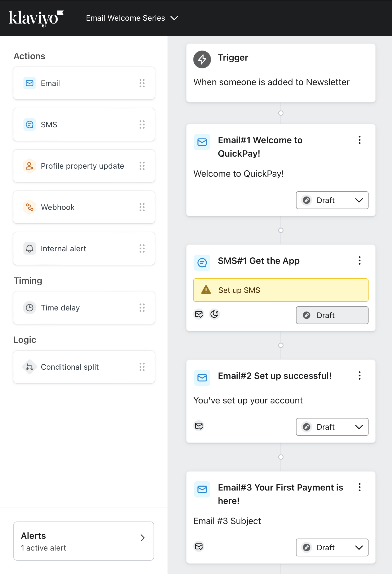This screenshot has height=574, width=392.
Task: Expand Draft status dropdown on Email#2 card
Action: (x=332, y=427)
